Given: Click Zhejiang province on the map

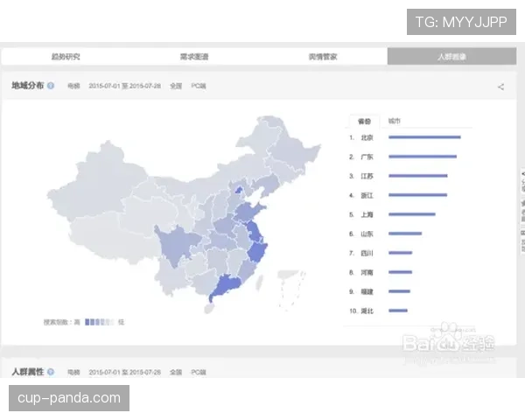Looking at the screenshot, I should 257,253.
